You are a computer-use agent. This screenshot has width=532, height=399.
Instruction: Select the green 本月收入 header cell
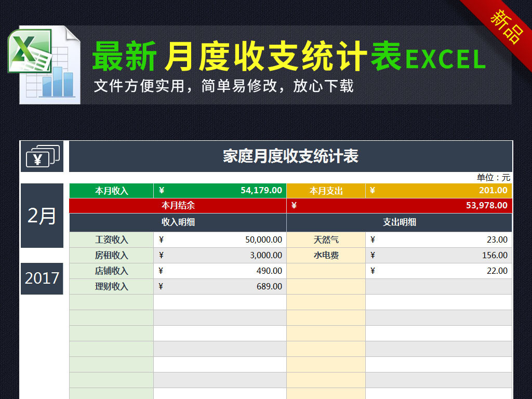coord(111,191)
